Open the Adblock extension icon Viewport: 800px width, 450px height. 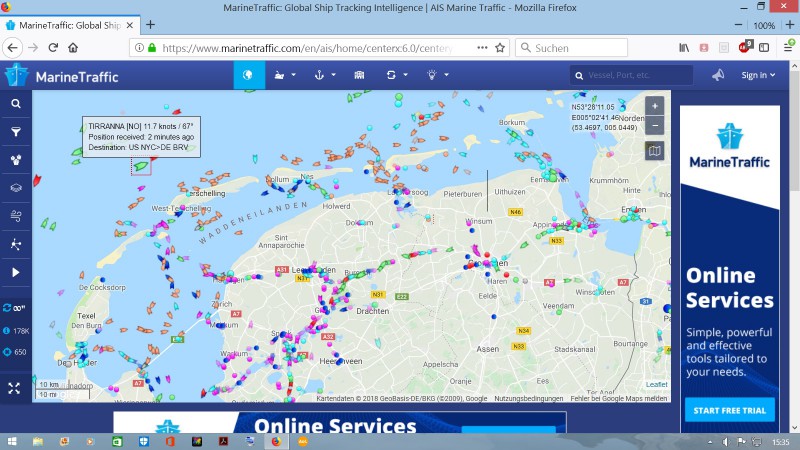tap(745, 47)
